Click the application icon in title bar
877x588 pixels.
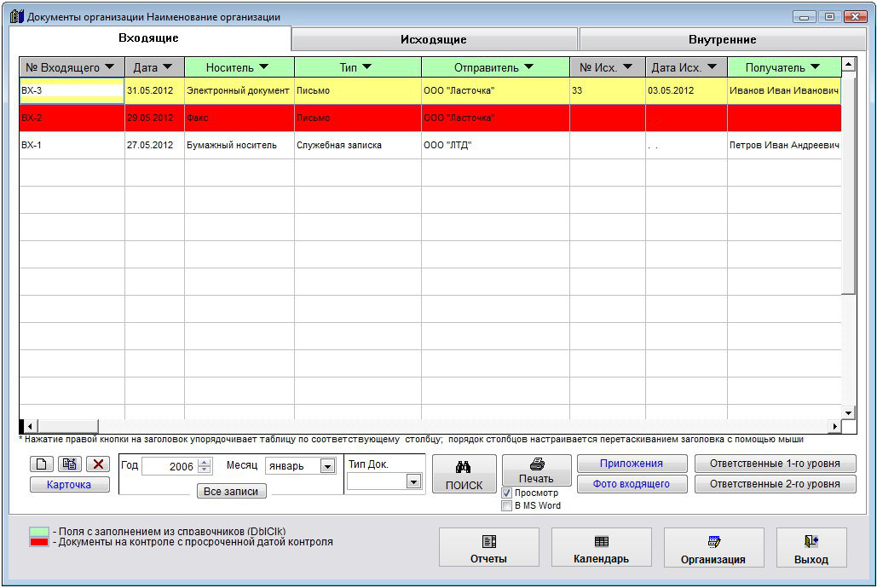tap(17, 16)
